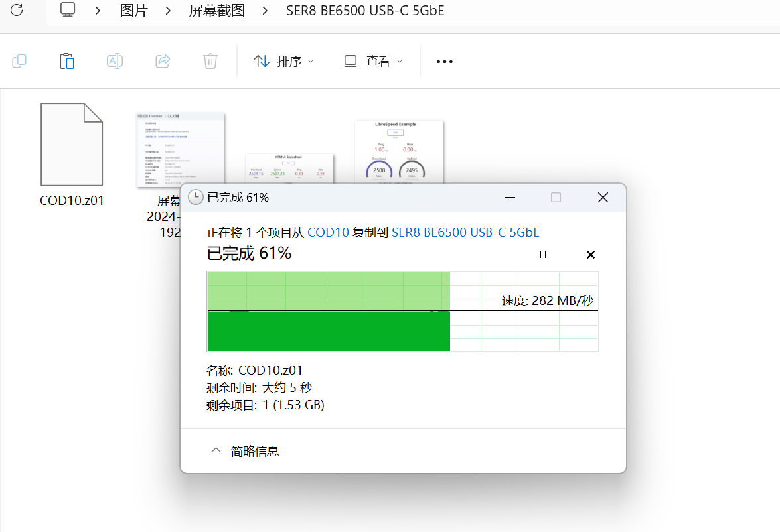Select SER8 BE6500 USB-C 5GbE breadcrumb
780x532 pixels.
click(x=365, y=10)
